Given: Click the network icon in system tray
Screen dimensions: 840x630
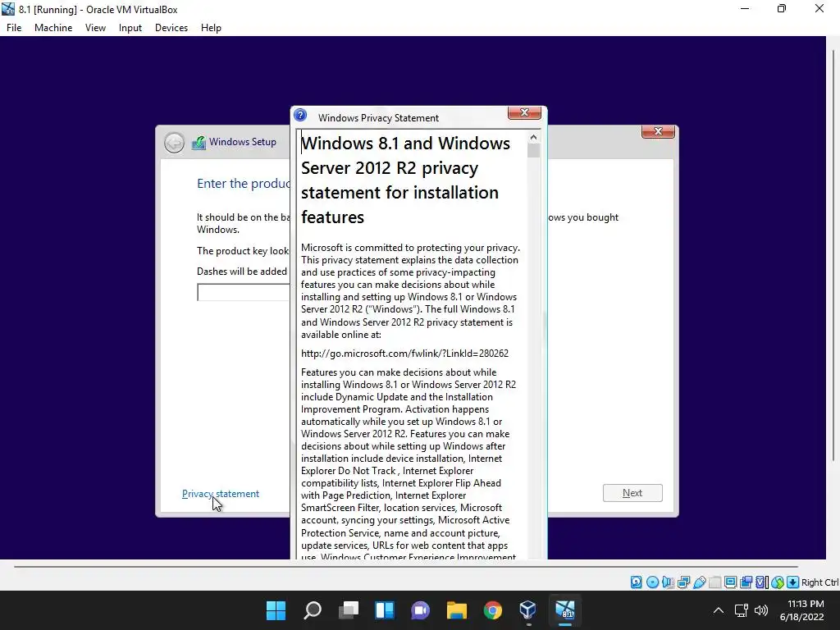Looking at the screenshot, I should coord(741,610).
